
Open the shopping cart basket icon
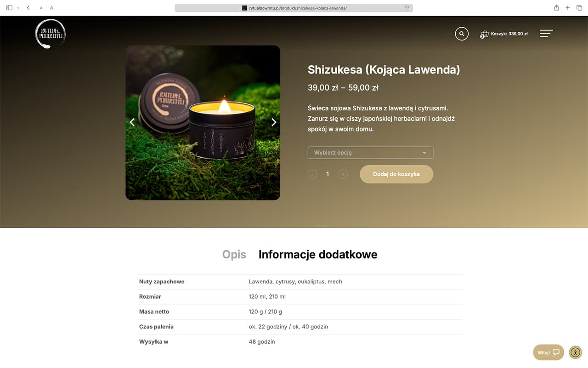click(484, 34)
